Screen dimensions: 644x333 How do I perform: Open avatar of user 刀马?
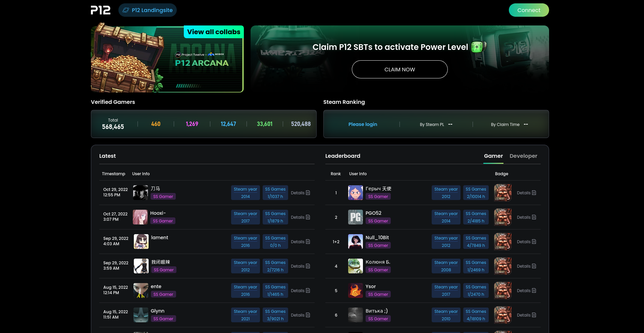pos(140,193)
